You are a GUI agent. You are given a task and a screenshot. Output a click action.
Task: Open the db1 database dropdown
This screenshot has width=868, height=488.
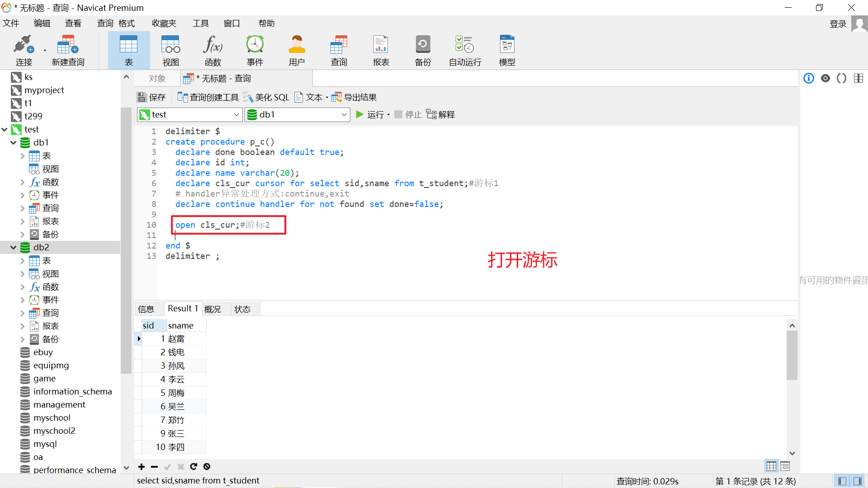(344, 115)
